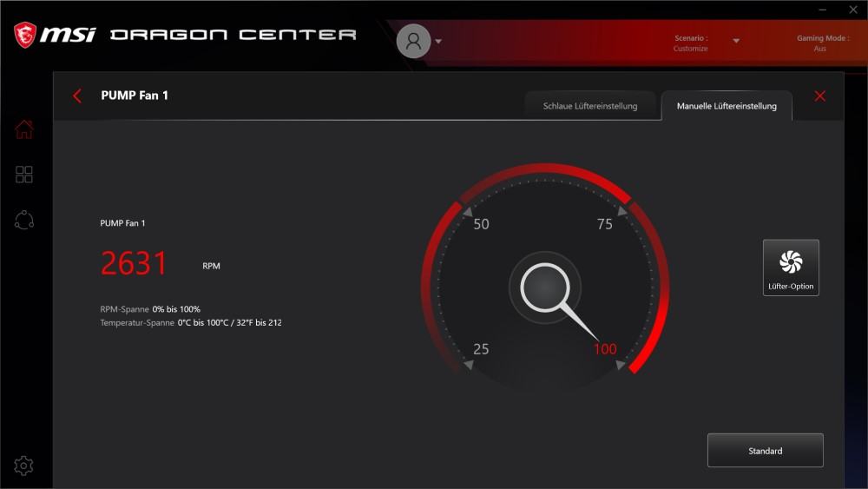This screenshot has width=868, height=489.
Task: Click the MSI dragon shield logo
Action: pos(25,35)
